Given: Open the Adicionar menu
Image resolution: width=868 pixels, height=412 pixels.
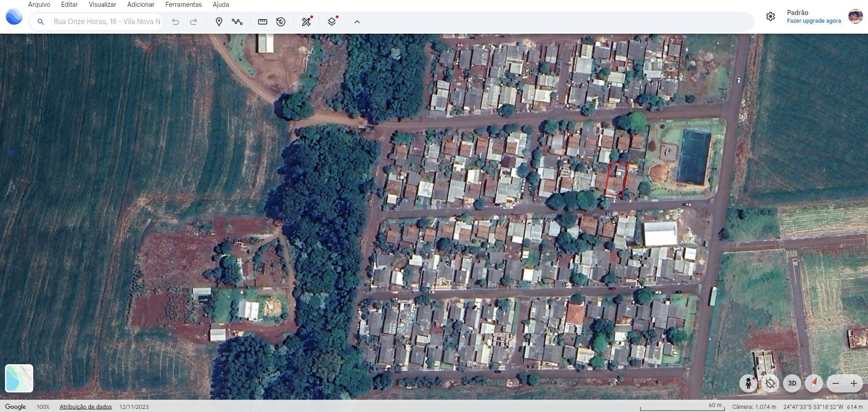Looking at the screenshot, I should coord(141,5).
